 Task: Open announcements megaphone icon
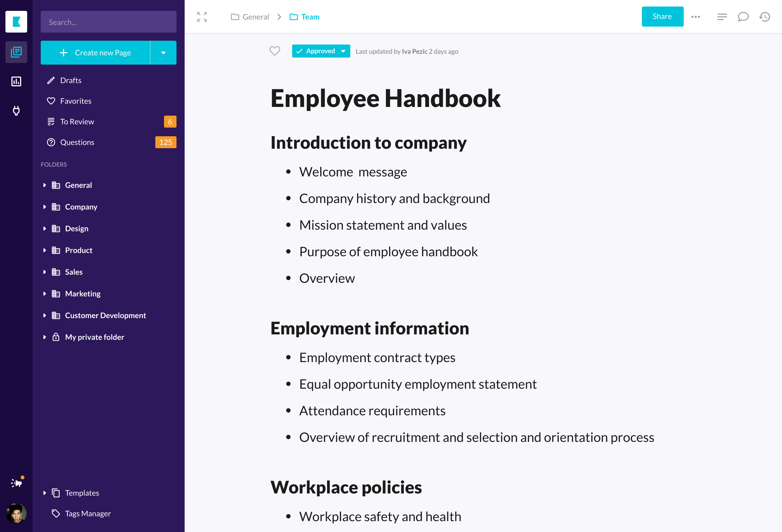[x=16, y=483]
